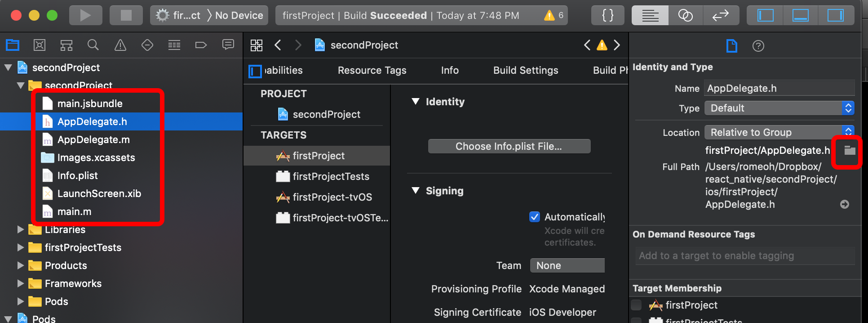Open the file Type dropdown
This screenshot has height=323, width=868.
click(x=779, y=108)
